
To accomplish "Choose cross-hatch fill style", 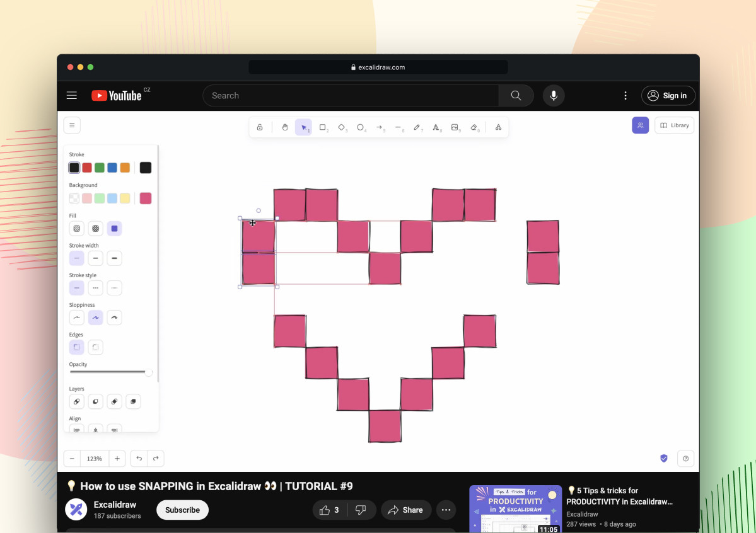I will pyautogui.click(x=95, y=229).
